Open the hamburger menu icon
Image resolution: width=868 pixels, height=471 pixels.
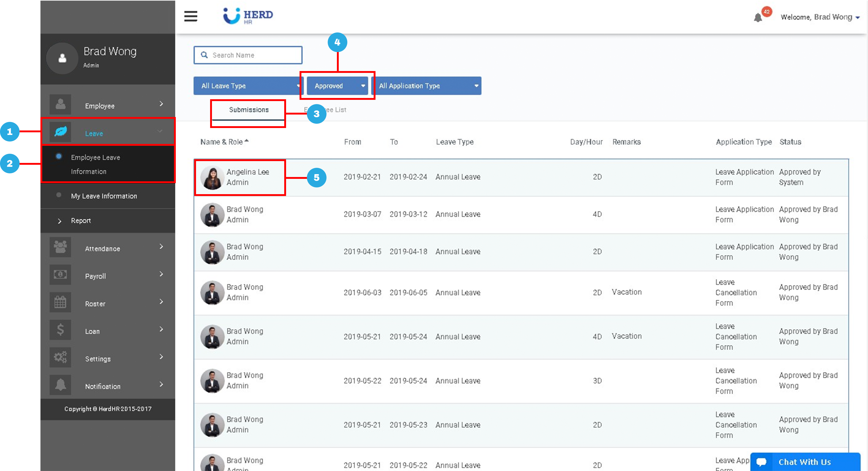click(190, 16)
